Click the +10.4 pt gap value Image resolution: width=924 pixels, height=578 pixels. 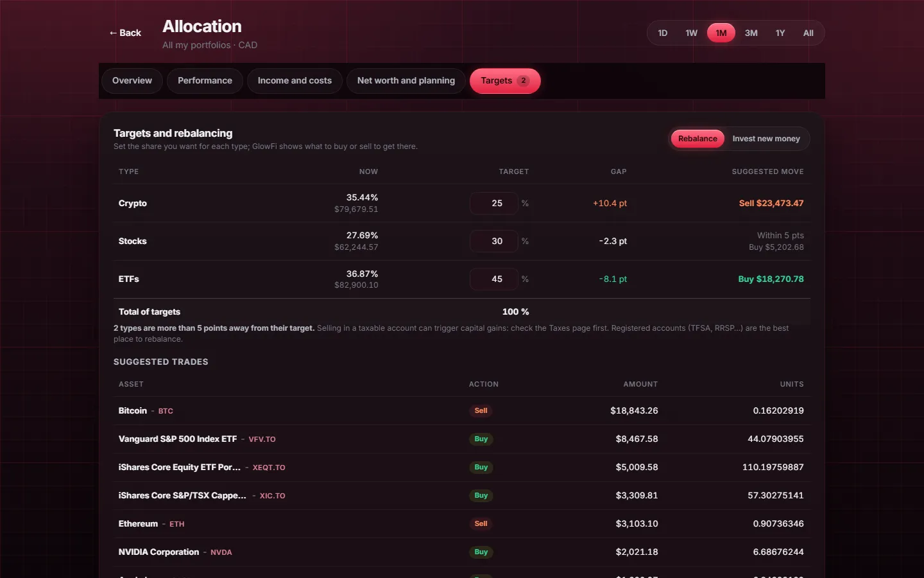[x=610, y=203]
